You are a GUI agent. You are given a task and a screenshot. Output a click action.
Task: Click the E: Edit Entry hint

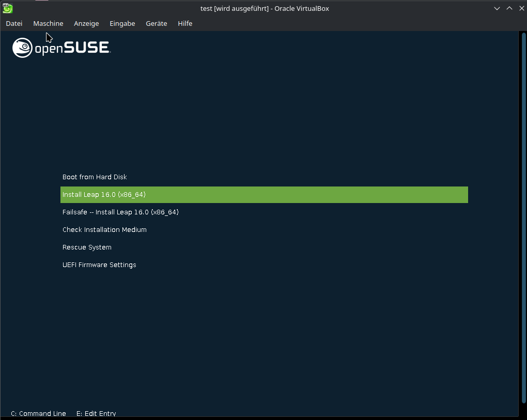click(96, 413)
